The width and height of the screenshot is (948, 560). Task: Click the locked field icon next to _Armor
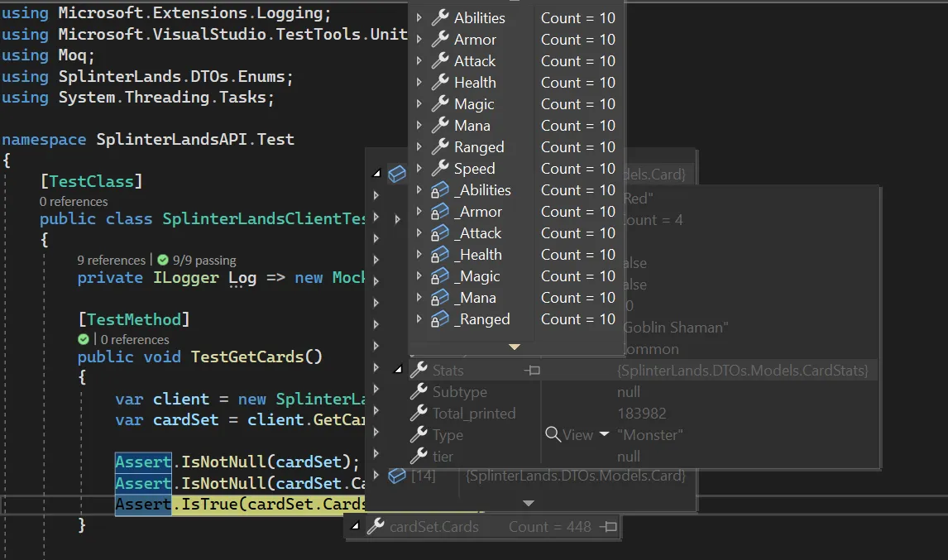(x=439, y=212)
